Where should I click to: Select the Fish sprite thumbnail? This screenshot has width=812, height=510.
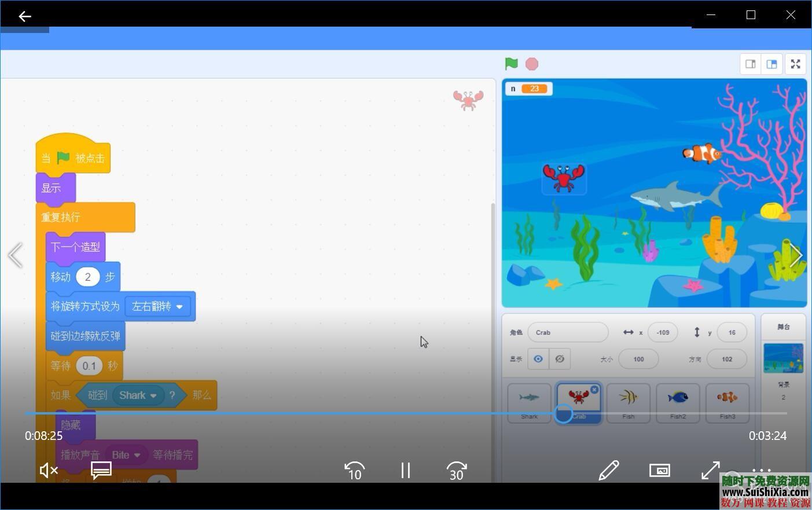[x=628, y=403]
